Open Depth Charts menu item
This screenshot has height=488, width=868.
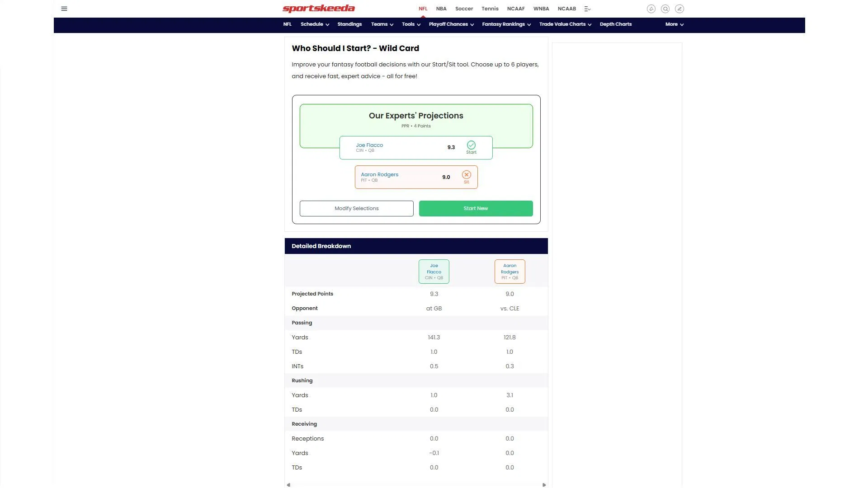[x=615, y=24]
